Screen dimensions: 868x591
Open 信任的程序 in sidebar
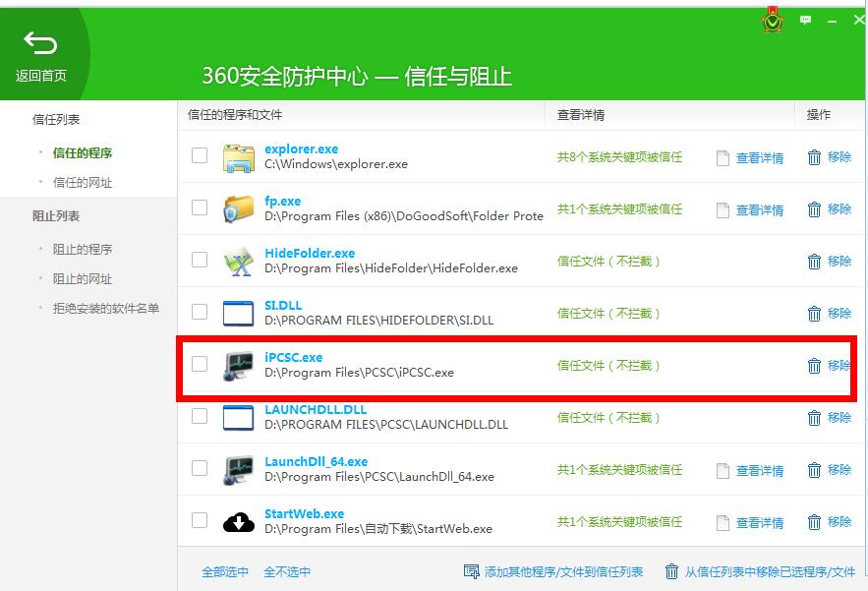(x=83, y=152)
